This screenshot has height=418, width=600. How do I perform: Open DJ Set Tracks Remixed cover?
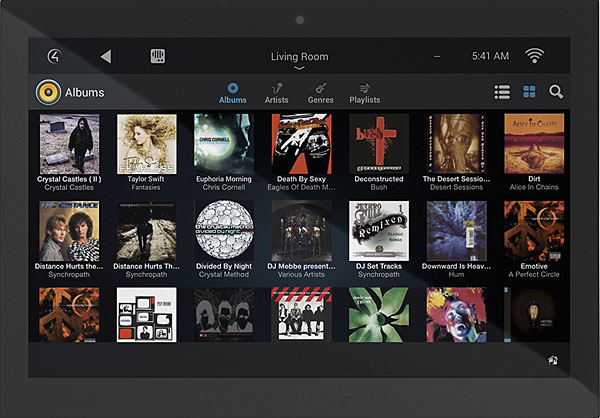[379, 231]
